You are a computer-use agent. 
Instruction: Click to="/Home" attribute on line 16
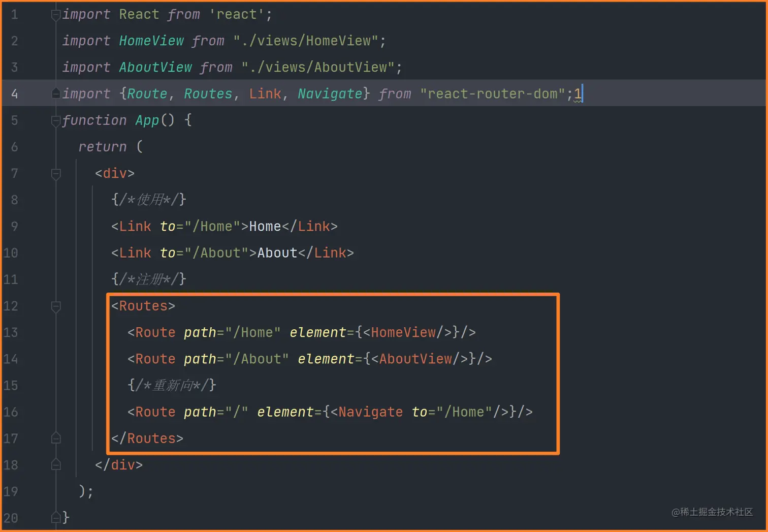click(x=452, y=412)
